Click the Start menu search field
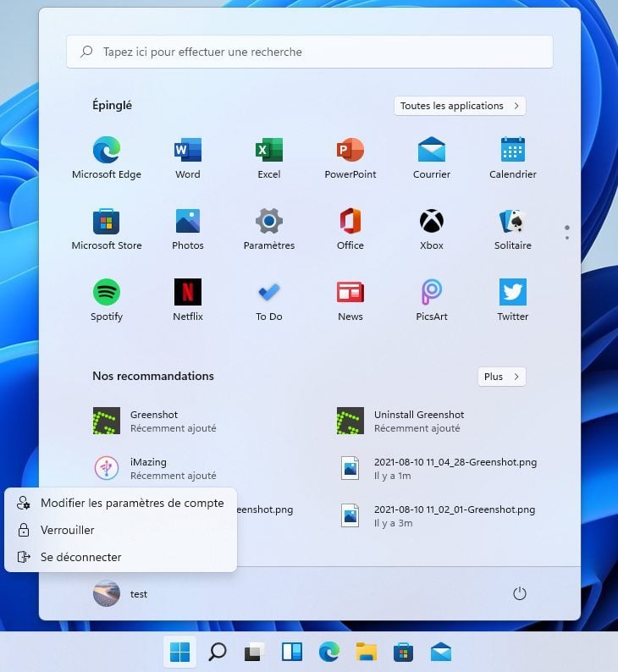Screen dimensions: 618x672 pyautogui.click(x=310, y=52)
